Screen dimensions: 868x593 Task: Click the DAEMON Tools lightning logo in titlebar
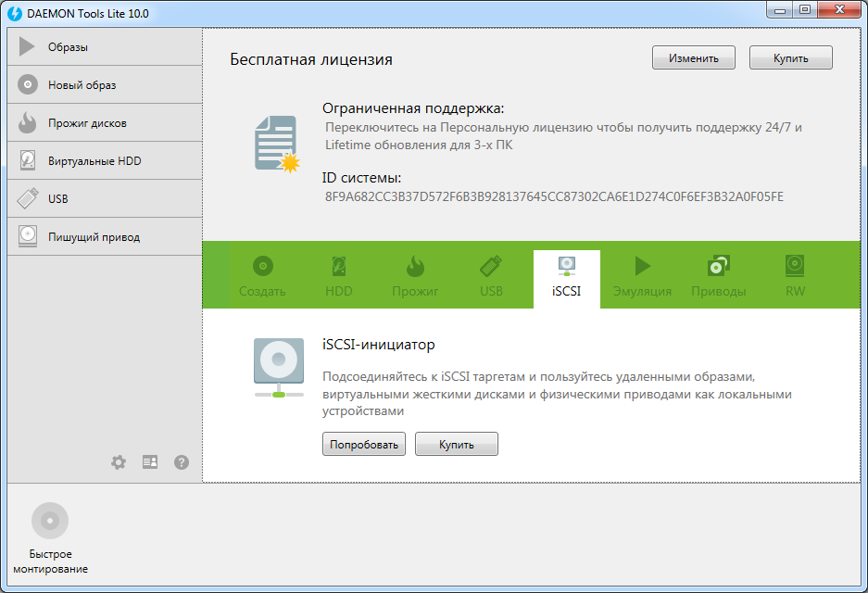tap(15, 13)
